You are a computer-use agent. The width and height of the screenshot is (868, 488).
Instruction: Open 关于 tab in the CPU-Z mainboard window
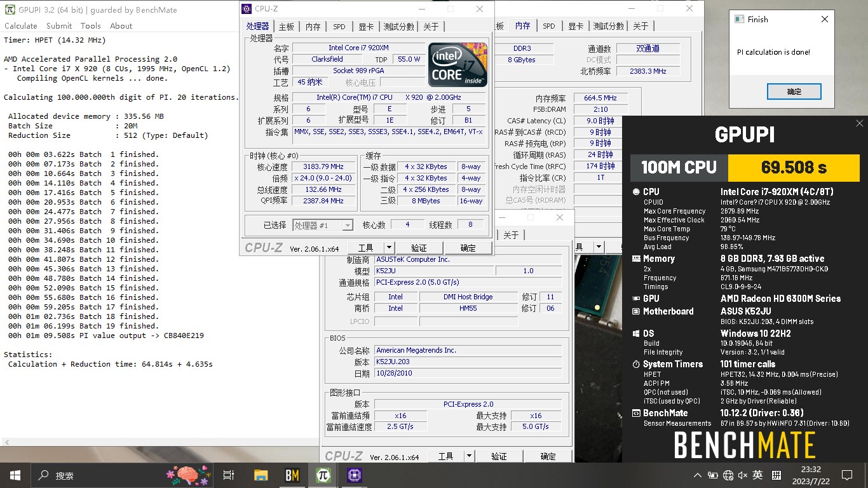[x=511, y=235]
